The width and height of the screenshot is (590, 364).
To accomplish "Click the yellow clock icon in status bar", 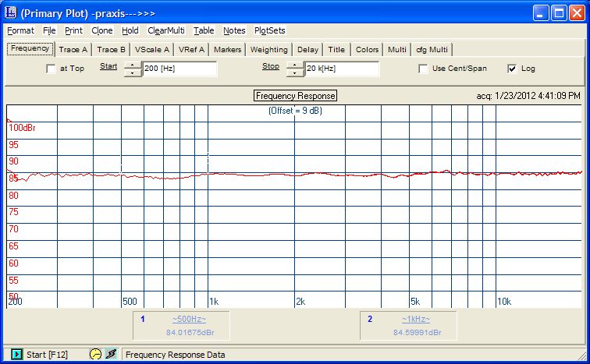I will tap(95, 354).
